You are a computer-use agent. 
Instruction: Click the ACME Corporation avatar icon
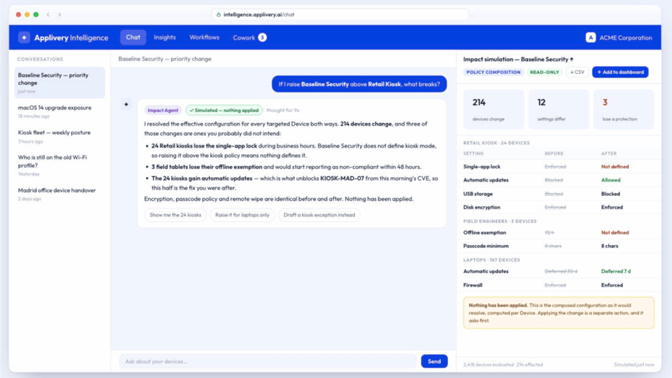click(591, 38)
